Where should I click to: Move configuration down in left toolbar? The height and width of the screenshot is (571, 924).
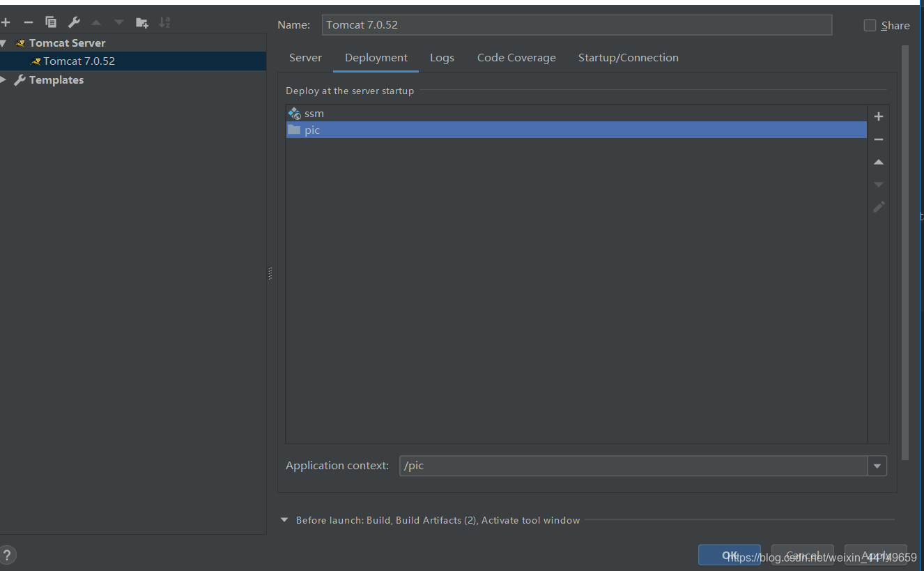point(119,22)
